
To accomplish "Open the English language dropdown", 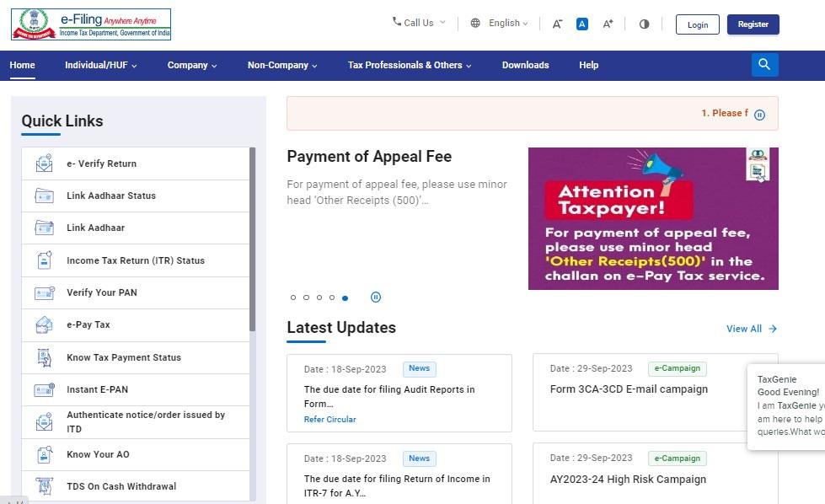I will click(x=500, y=24).
